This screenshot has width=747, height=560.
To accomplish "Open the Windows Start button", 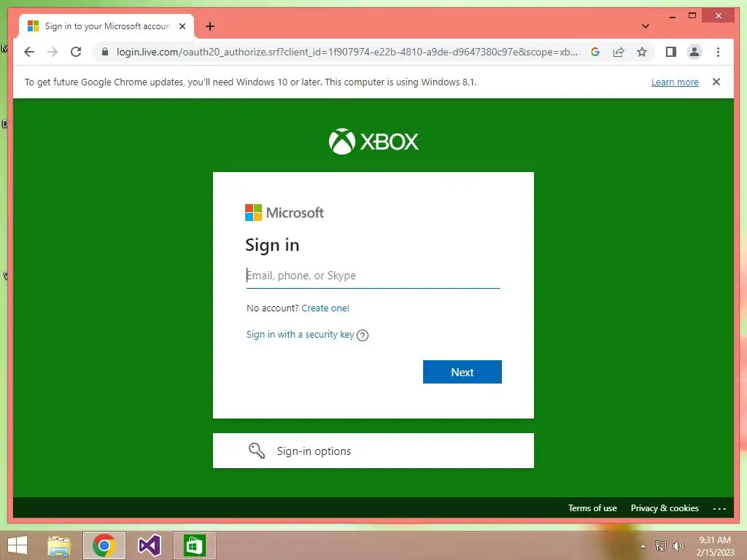I will [18, 545].
